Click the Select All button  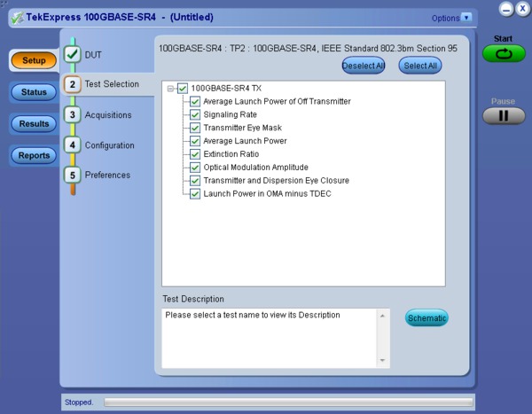(420, 66)
